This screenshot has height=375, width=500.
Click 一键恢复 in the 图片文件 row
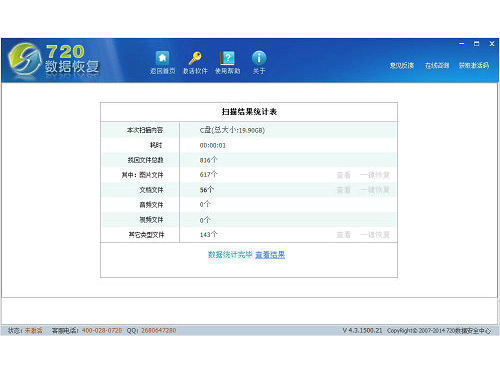coord(375,175)
